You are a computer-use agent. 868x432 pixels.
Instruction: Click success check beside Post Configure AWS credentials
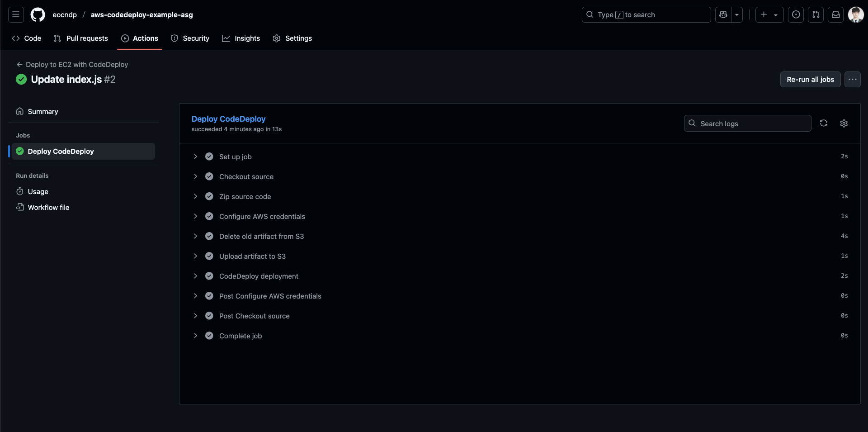[209, 296]
